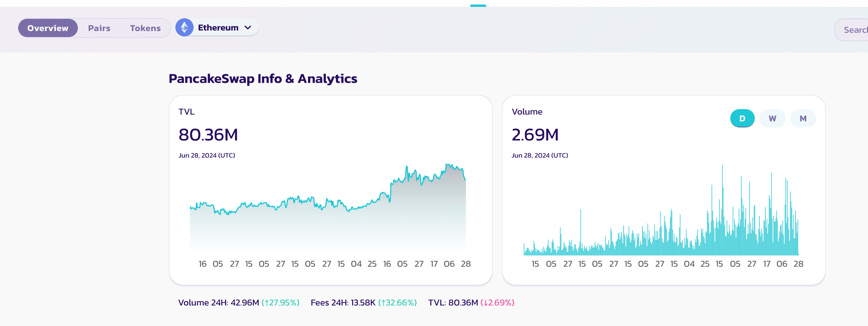Image resolution: width=868 pixels, height=326 pixels.
Task: Set Volume chart to daily (D)
Action: coord(742,118)
